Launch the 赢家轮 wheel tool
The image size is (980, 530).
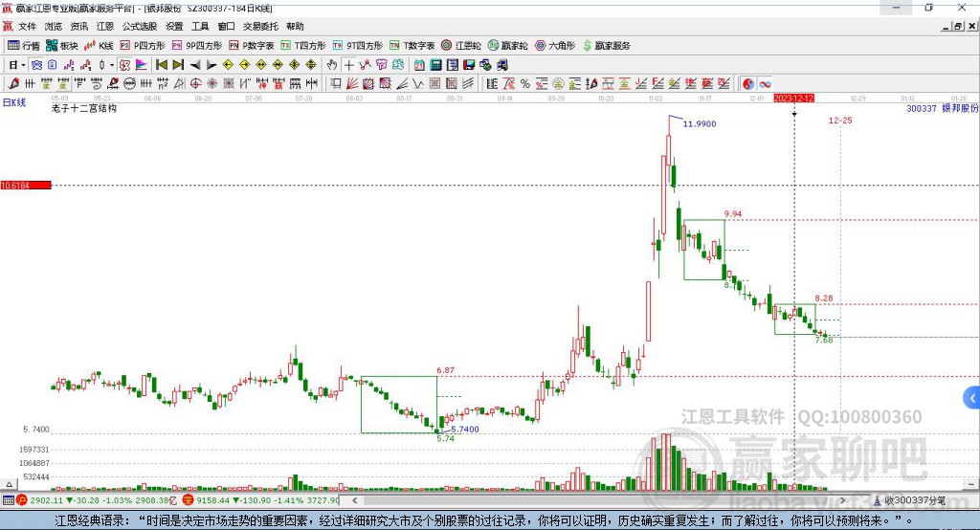pyautogui.click(x=508, y=46)
